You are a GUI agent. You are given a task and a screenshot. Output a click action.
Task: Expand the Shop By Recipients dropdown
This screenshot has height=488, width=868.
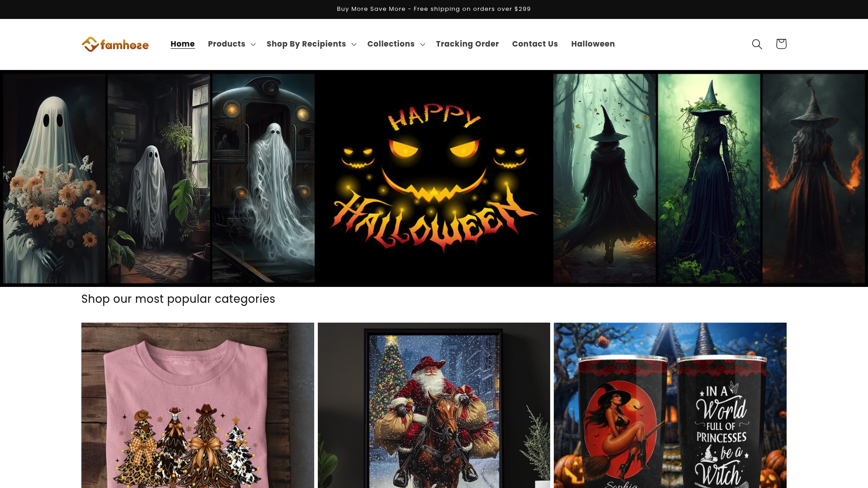coord(311,44)
